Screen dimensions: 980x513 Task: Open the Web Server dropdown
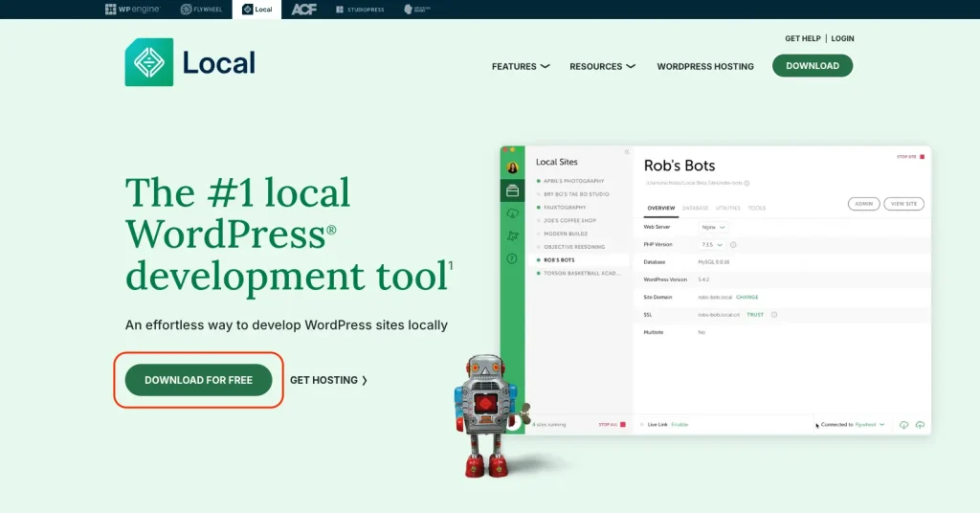pyautogui.click(x=714, y=227)
